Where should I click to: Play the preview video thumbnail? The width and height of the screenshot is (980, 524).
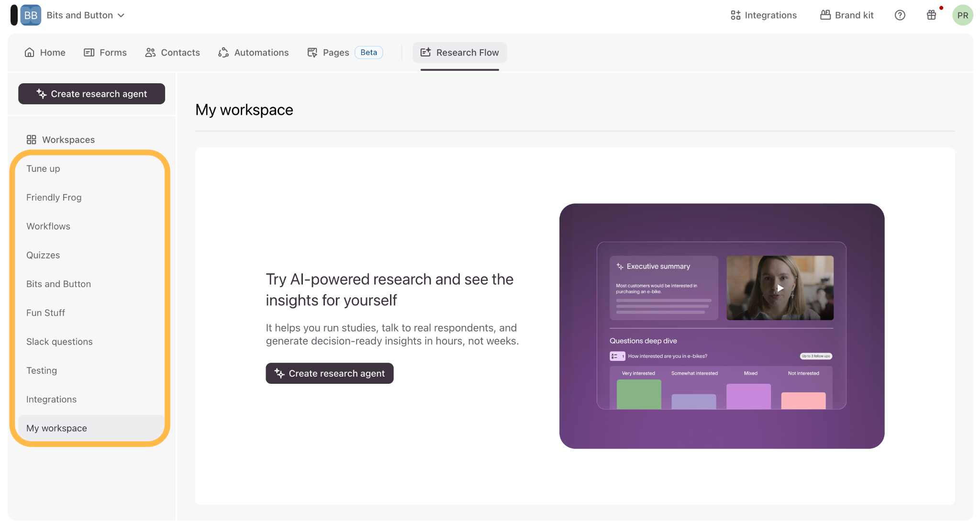[780, 288]
